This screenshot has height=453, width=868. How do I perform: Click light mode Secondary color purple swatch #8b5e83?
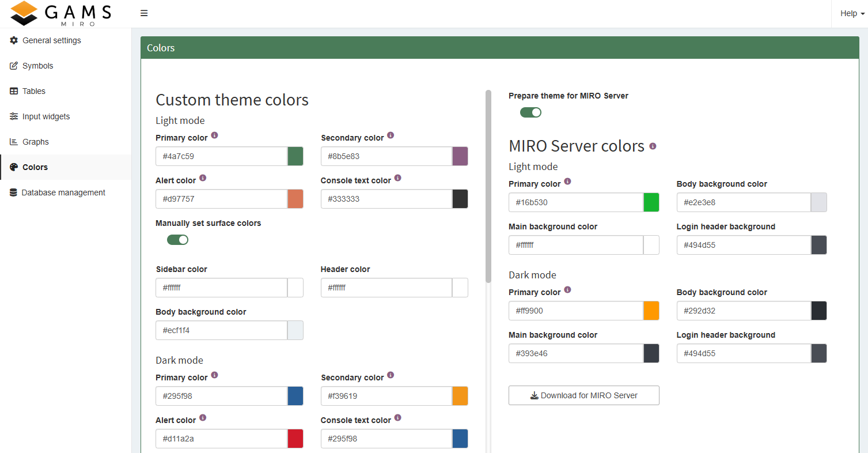pos(460,156)
